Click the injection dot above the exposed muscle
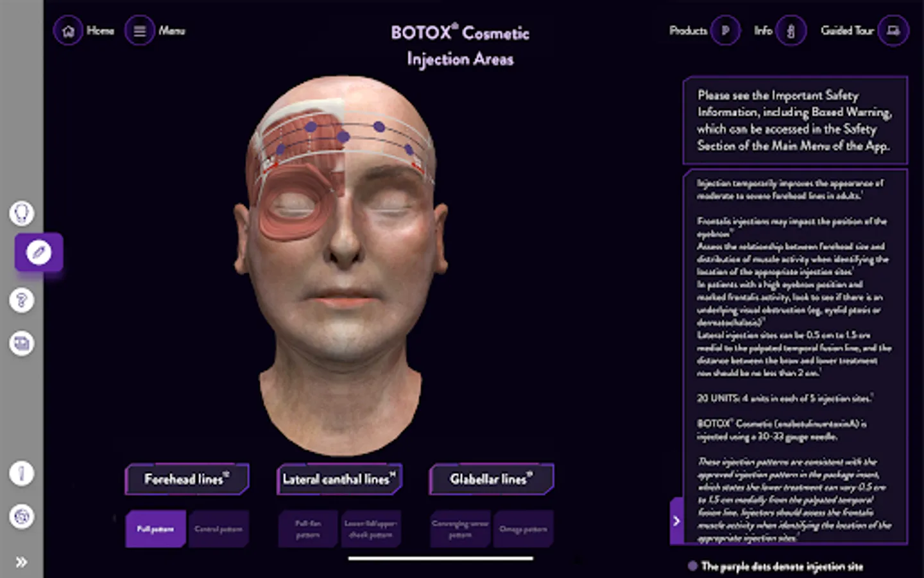Screen dimensions: 924x578 pos(311,127)
